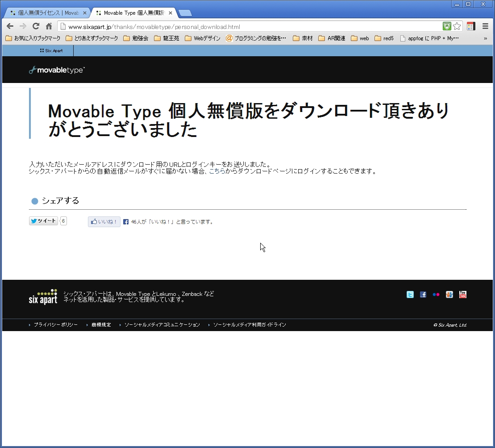Open the ソーシャルメディアコミュニケーション link
The width and height of the screenshot is (495, 448).
click(162, 325)
